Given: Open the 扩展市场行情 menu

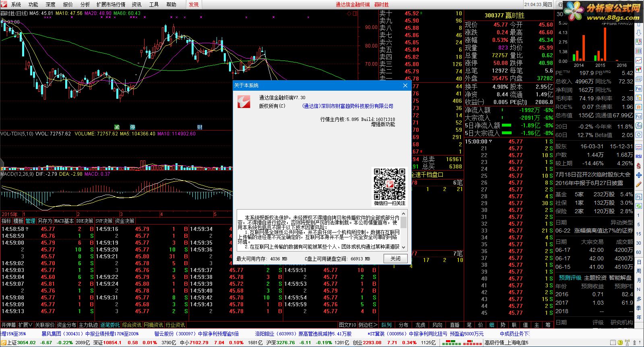Looking at the screenshot, I should click(111, 4).
